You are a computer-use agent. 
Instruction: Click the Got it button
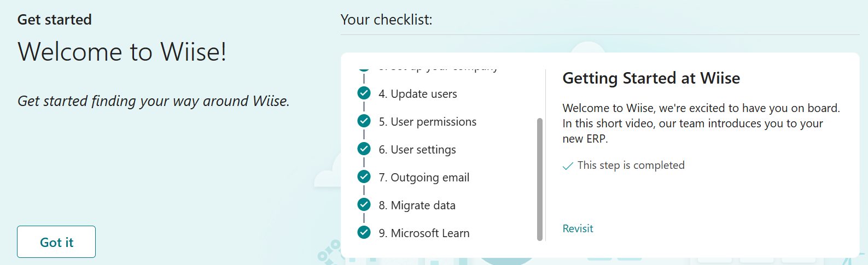pyautogui.click(x=56, y=242)
